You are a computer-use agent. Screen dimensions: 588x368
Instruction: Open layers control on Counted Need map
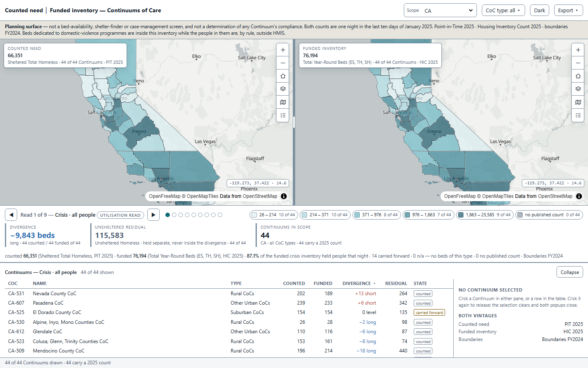tap(283, 89)
